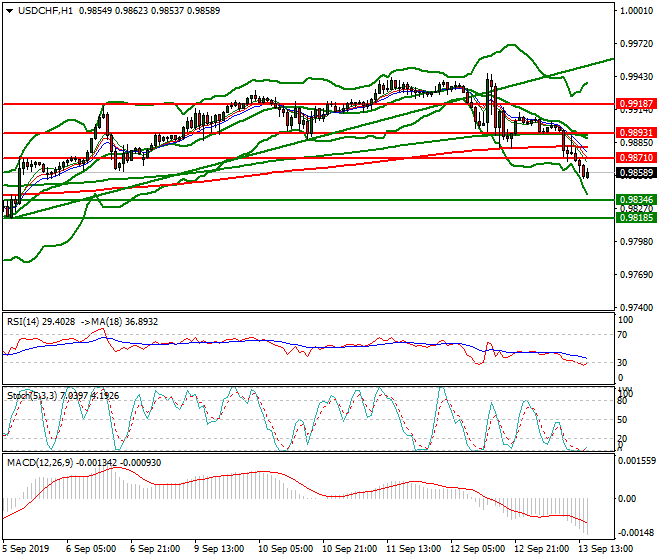Click the MACD(12,26,9) indicator label

(x=40, y=463)
